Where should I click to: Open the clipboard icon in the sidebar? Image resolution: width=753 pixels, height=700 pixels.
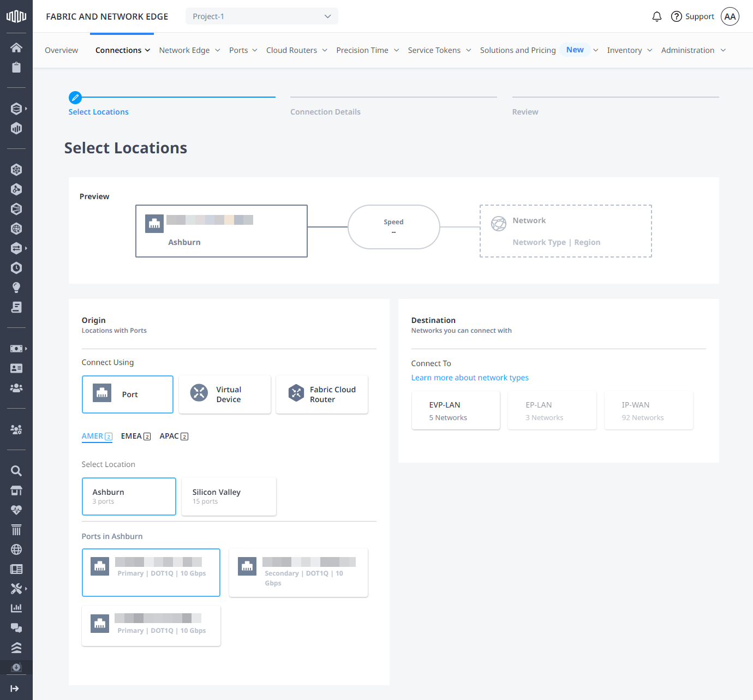pos(16,67)
